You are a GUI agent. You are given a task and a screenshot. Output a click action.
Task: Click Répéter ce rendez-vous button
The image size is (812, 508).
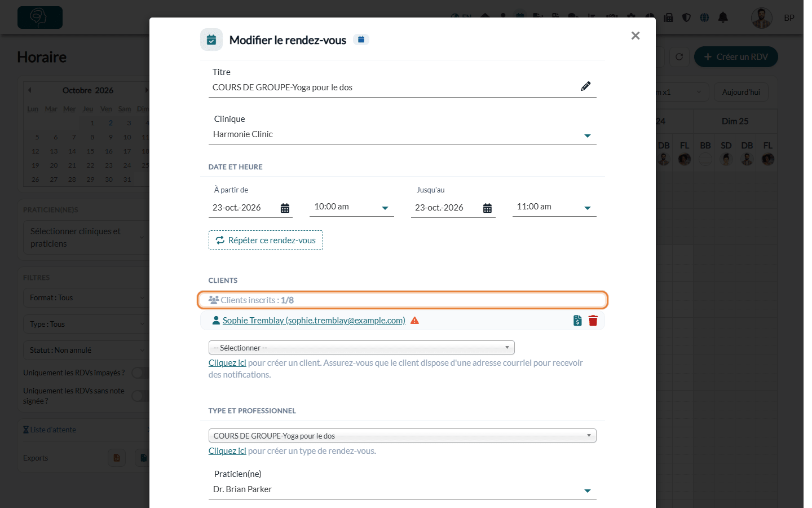click(x=266, y=240)
